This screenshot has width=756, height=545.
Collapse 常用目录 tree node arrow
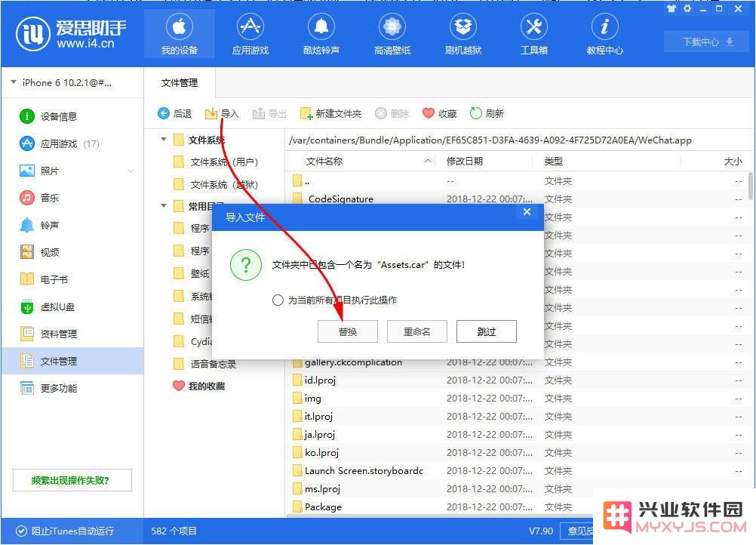164,206
